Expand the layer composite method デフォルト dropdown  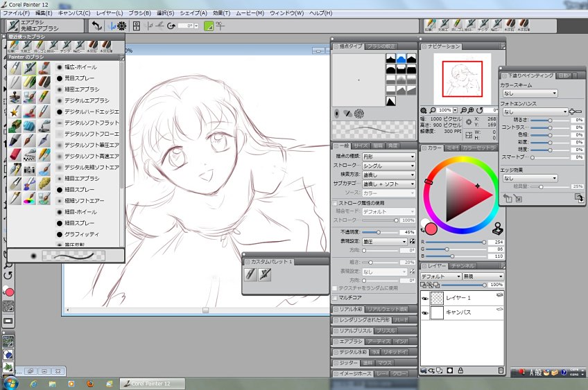click(440, 276)
